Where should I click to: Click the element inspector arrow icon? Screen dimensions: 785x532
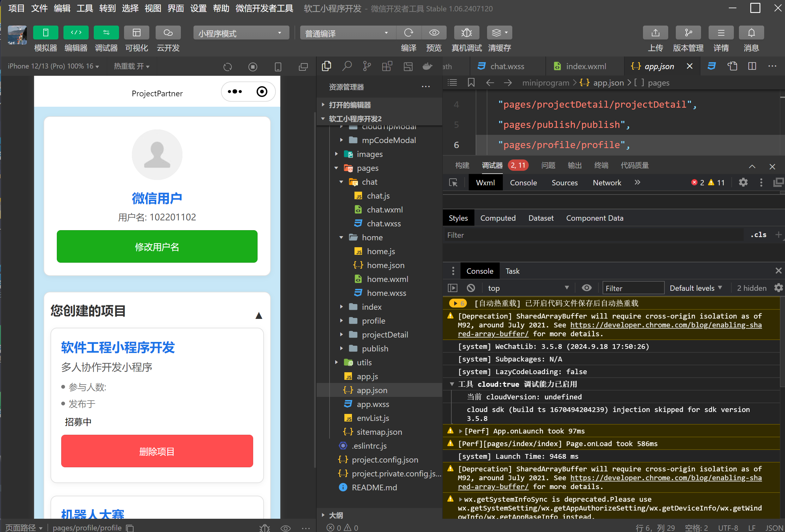pyautogui.click(x=453, y=183)
